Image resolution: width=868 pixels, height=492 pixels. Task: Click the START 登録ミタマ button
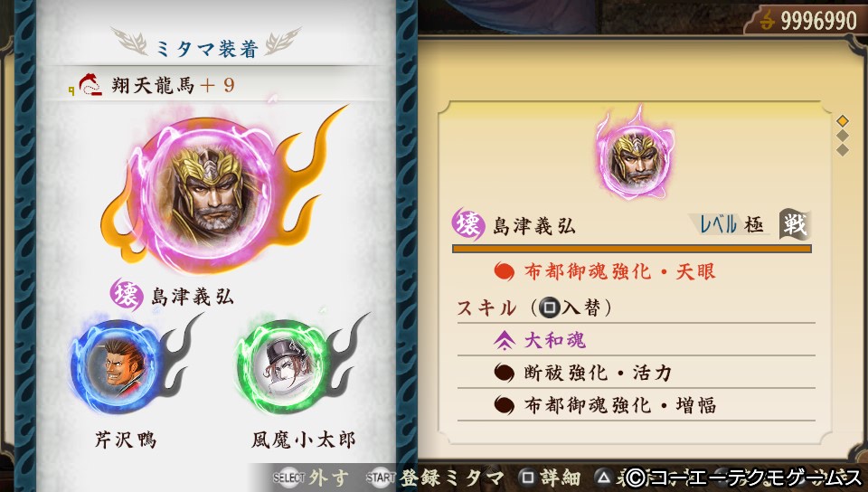[x=435, y=478]
